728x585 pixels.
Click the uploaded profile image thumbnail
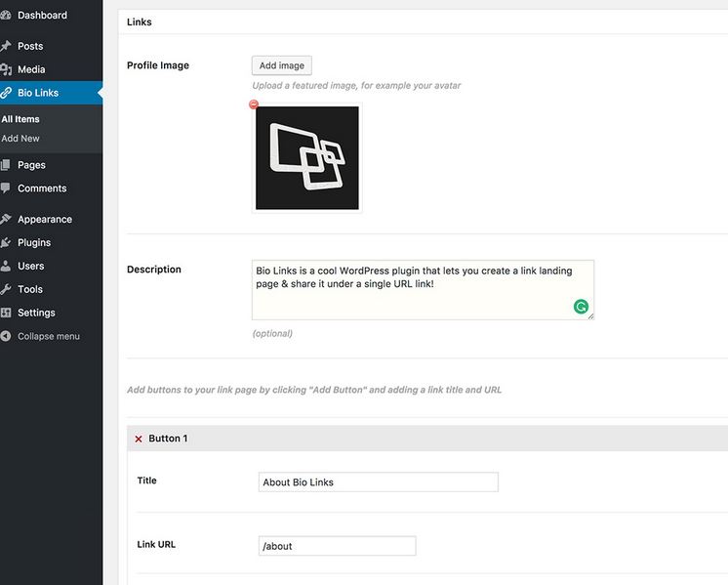pos(306,158)
